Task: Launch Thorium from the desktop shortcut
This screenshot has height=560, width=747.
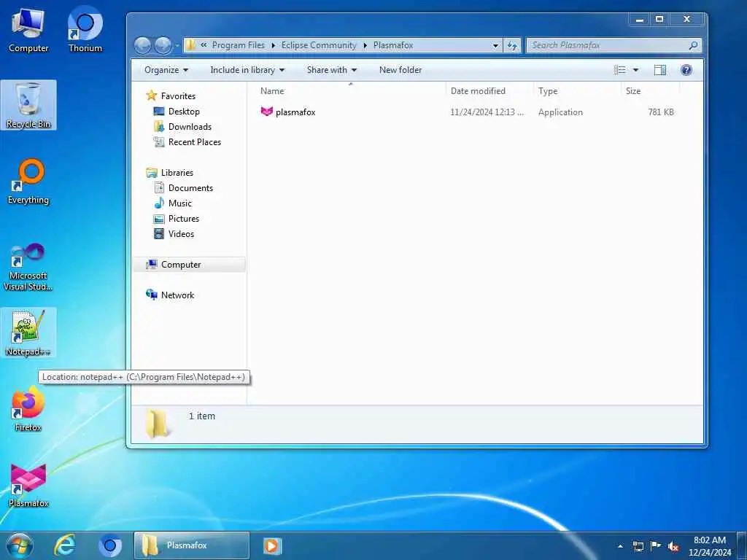Action: (85, 30)
